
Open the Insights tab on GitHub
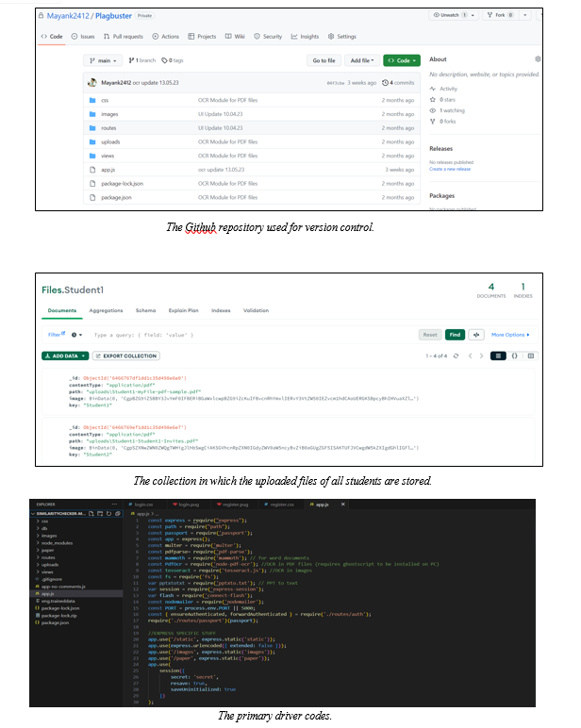tap(305, 36)
